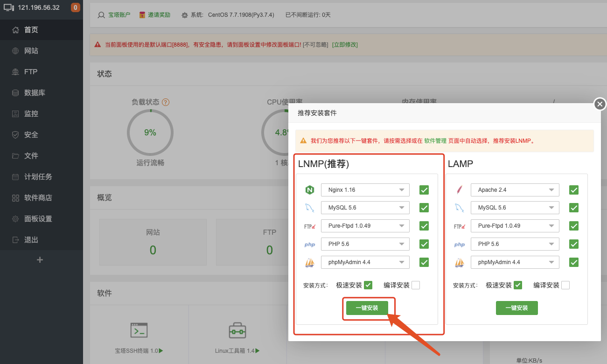The height and width of the screenshot is (364, 607).
Task: Open 宝塔SSH终端 1.0 software tile
Action: pos(139,335)
